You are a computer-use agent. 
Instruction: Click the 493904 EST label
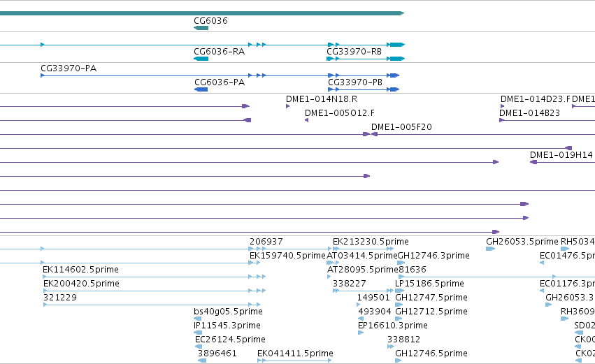pos(375,312)
